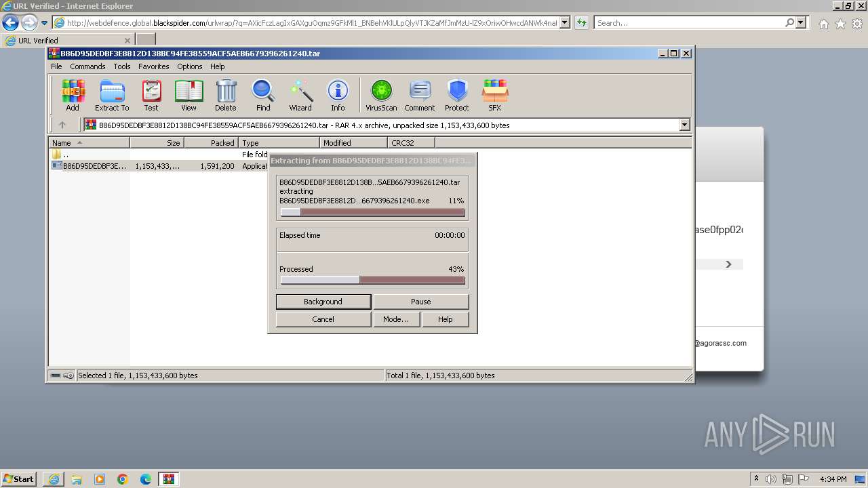868x488 pixels.
Task: Open IE Home page icon
Action: click(x=823, y=24)
